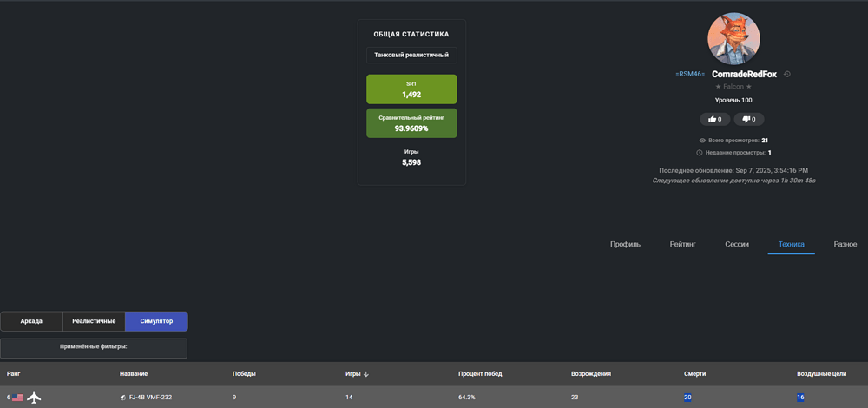Click the total Игры count 5,598
Image resolution: width=868 pixels, height=408 pixels.
[x=411, y=162]
